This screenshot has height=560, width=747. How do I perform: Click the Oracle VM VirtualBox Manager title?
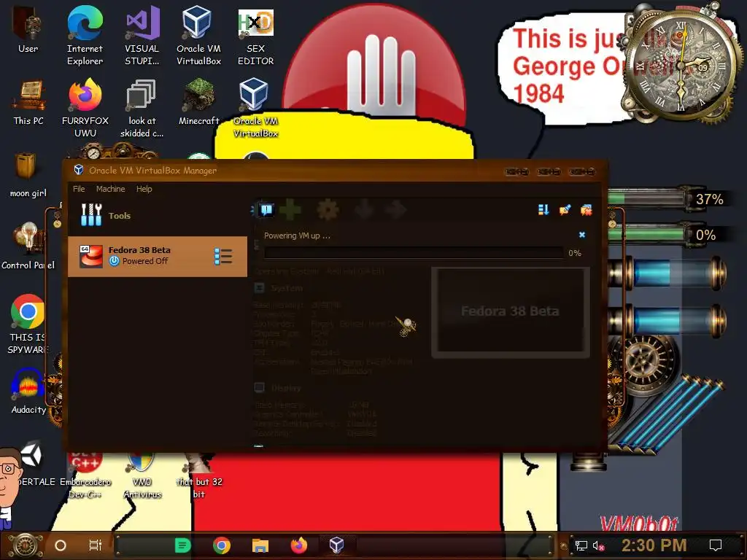tap(152, 171)
